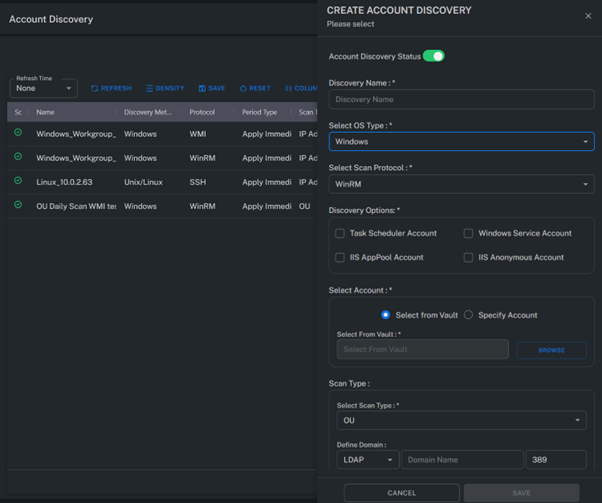
Task: Open the Refresh Time dropdown
Action: (44, 88)
